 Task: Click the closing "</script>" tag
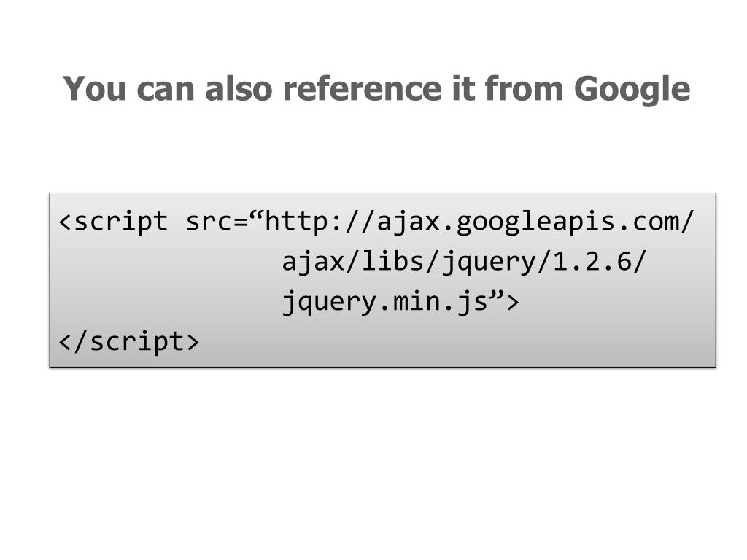[x=128, y=342]
